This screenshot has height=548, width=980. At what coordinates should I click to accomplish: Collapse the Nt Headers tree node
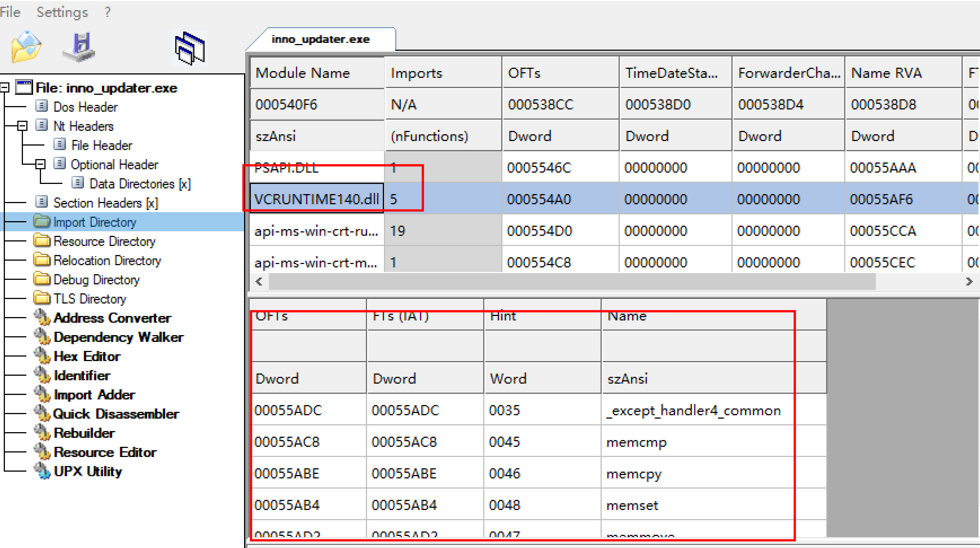[23, 126]
